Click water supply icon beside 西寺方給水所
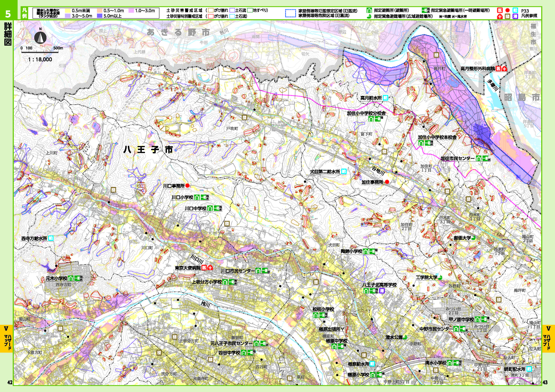 (x=51, y=238)
